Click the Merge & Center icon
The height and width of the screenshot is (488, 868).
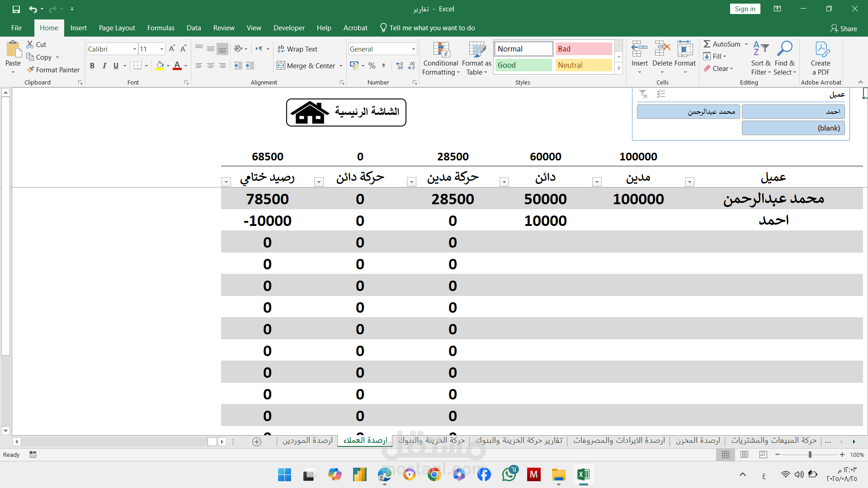pyautogui.click(x=281, y=66)
